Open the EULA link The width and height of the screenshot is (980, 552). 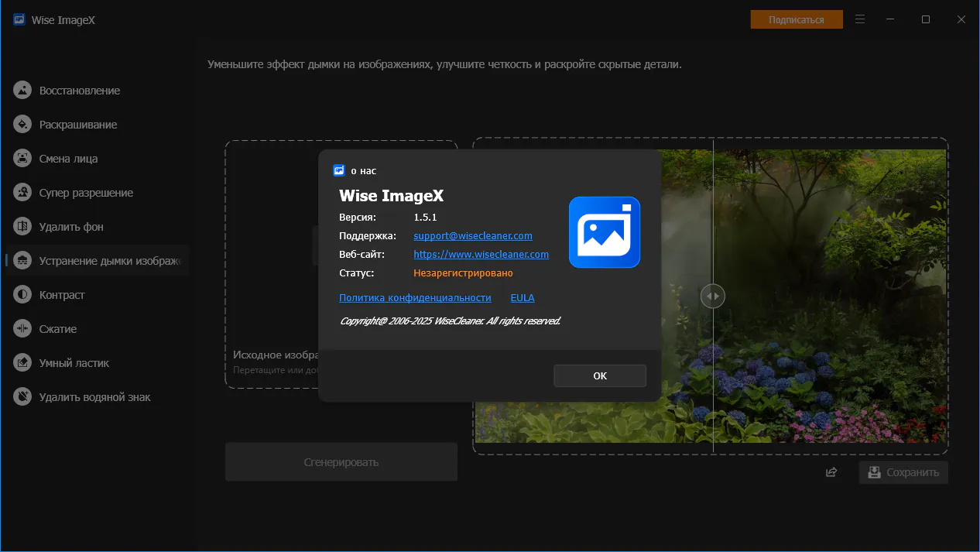point(523,297)
